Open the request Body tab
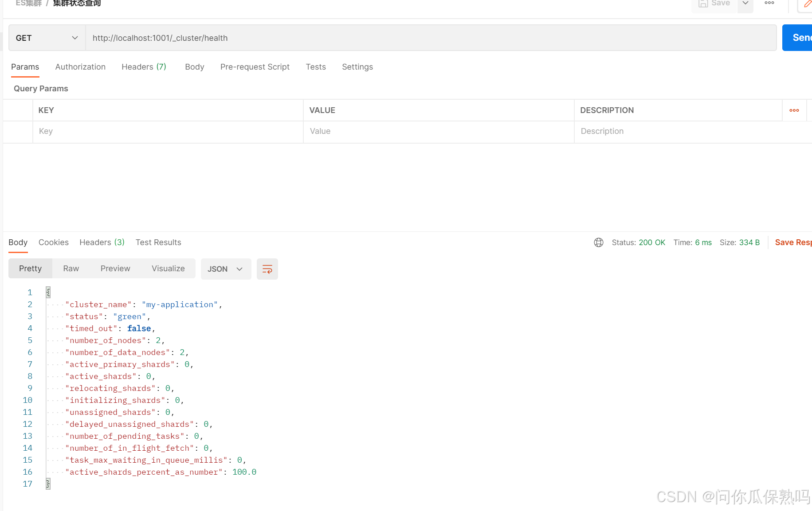 point(194,67)
